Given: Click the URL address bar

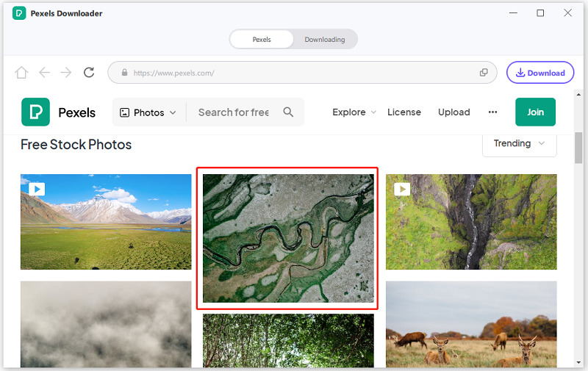Looking at the screenshot, I should pos(302,72).
